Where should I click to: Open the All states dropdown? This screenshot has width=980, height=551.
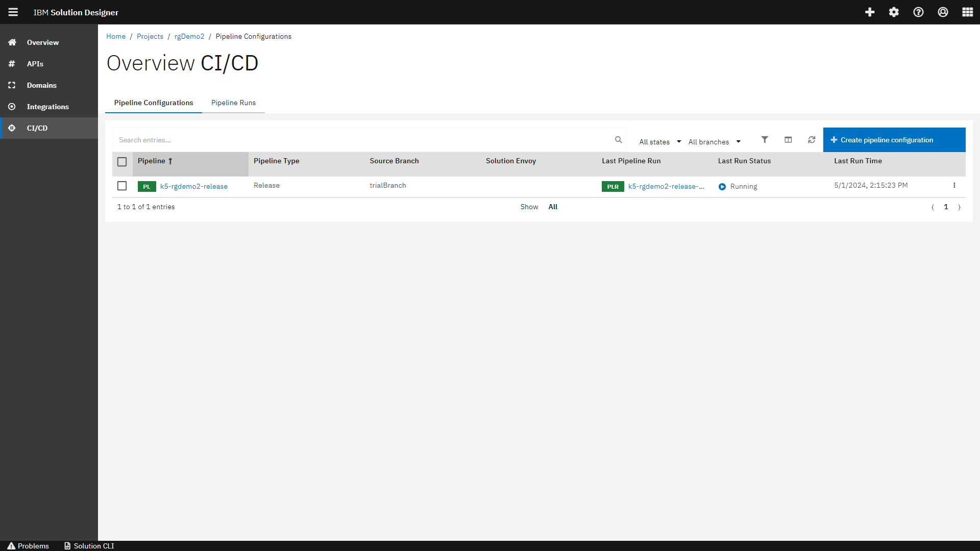click(x=659, y=141)
